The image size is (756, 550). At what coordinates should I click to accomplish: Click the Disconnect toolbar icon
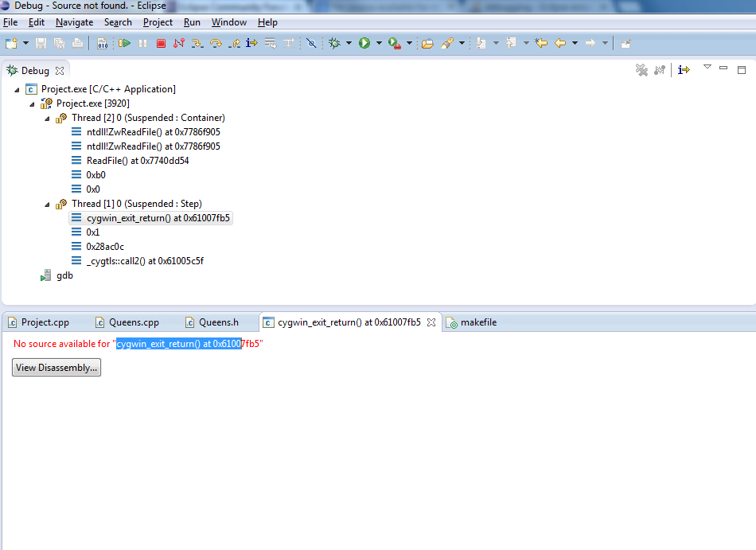(x=179, y=44)
